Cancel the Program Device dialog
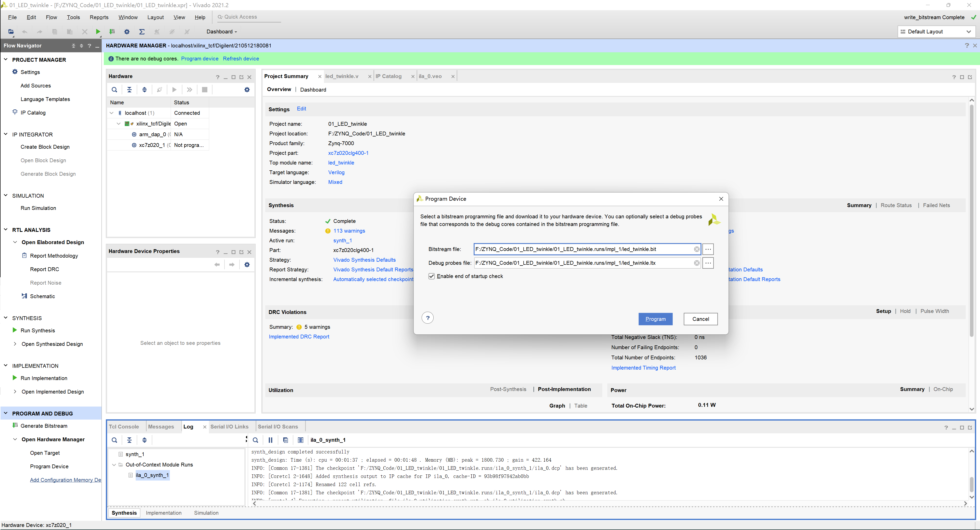This screenshot has width=980, height=530. [700, 319]
